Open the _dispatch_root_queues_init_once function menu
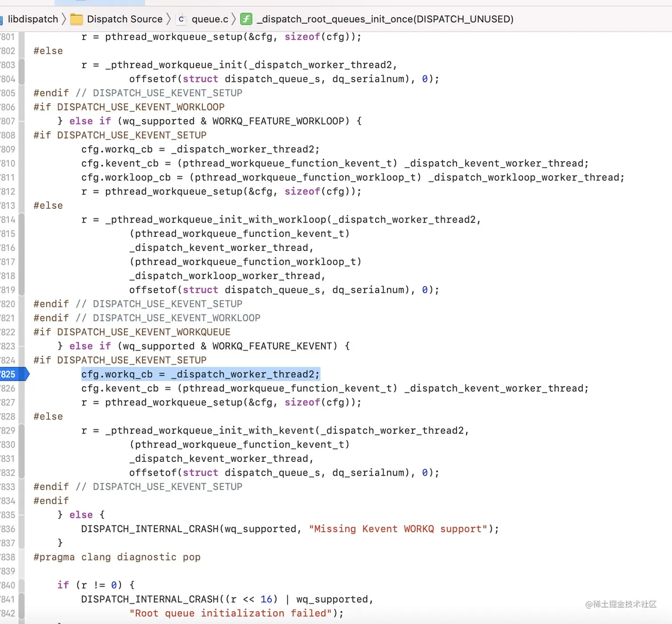672x624 pixels. [385, 19]
